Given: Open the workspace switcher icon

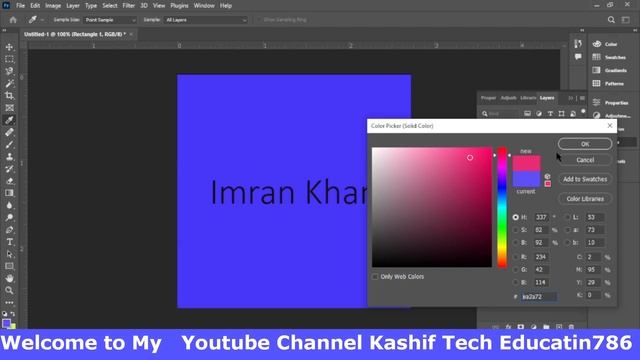Looking at the screenshot, I should click(625, 20).
